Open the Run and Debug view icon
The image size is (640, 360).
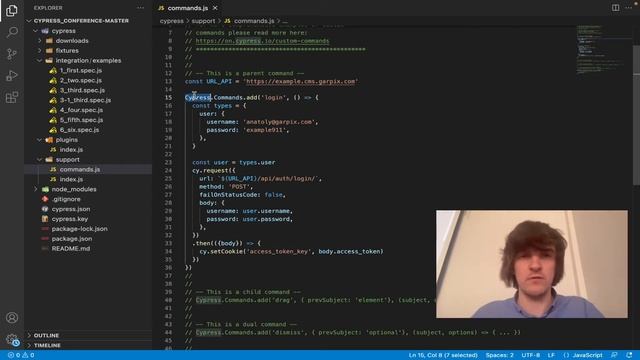12,76
